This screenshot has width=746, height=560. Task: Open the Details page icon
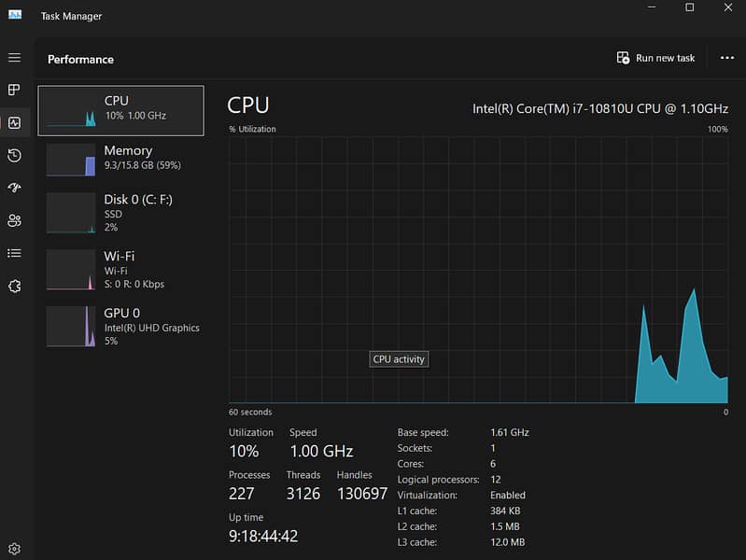tap(14, 253)
